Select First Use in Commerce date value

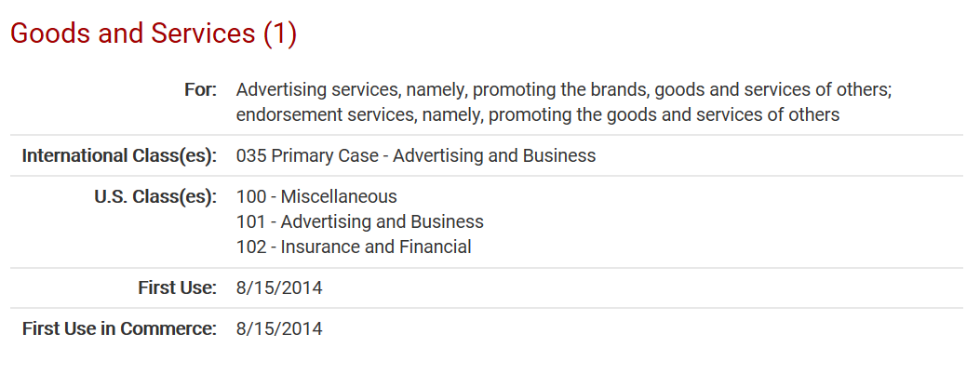click(279, 328)
